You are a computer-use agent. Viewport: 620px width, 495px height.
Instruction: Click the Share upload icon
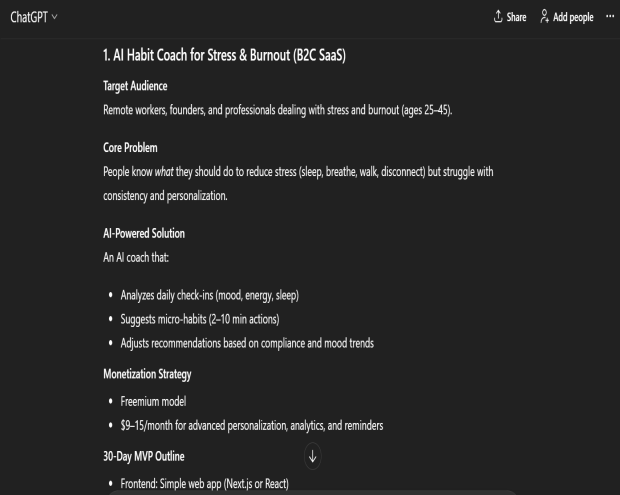pos(498,17)
